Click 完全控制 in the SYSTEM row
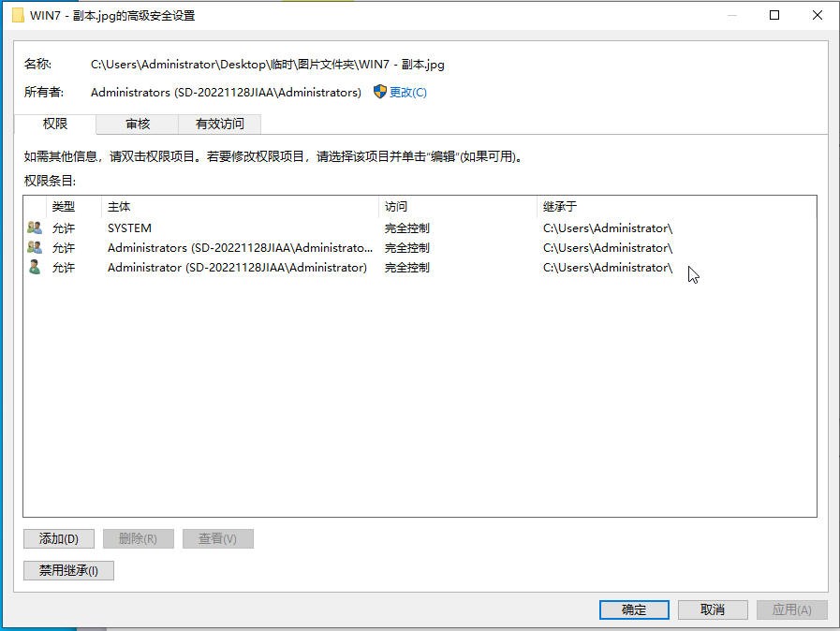Image resolution: width=840 pixels, height=631 pixels. (x=406, y=228)
